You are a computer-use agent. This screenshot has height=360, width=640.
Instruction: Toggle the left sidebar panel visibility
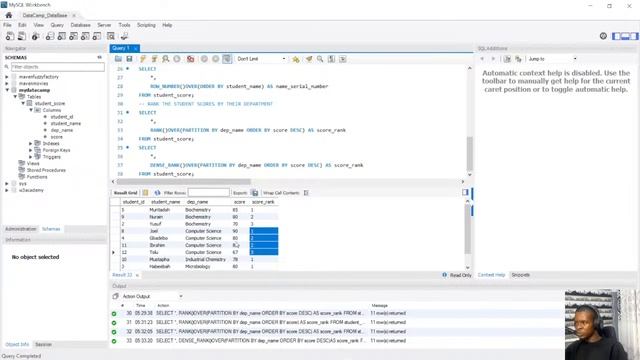click(616, 36)
